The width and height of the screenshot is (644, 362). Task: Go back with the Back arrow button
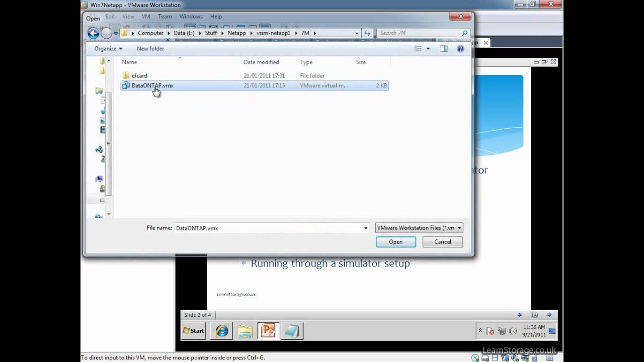point(93,33)
